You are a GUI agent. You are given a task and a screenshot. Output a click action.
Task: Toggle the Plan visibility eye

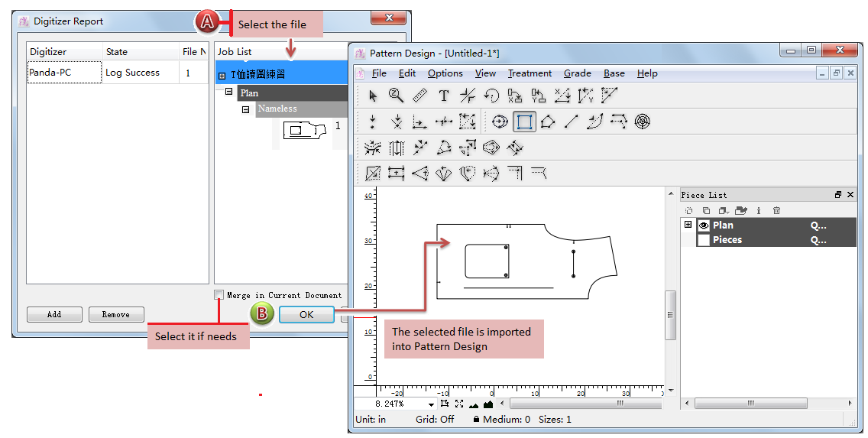click(704, 225)
